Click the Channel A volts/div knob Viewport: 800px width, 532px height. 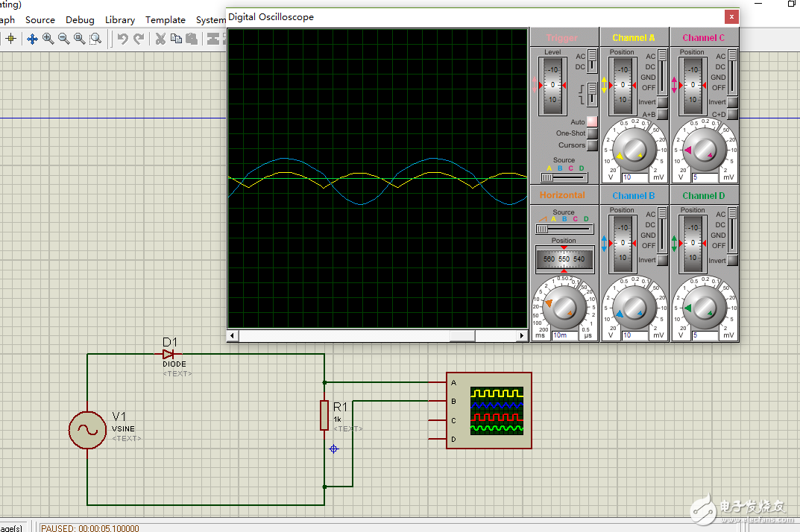634,151
